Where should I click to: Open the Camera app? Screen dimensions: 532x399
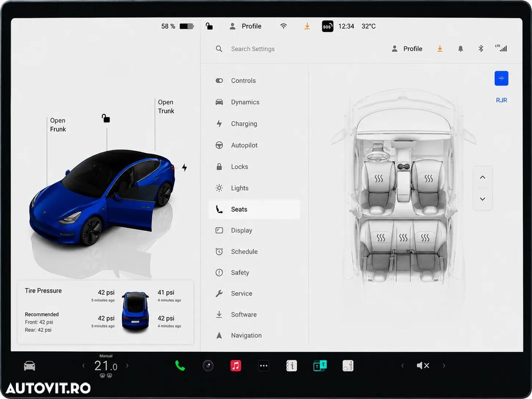(208, 366)
